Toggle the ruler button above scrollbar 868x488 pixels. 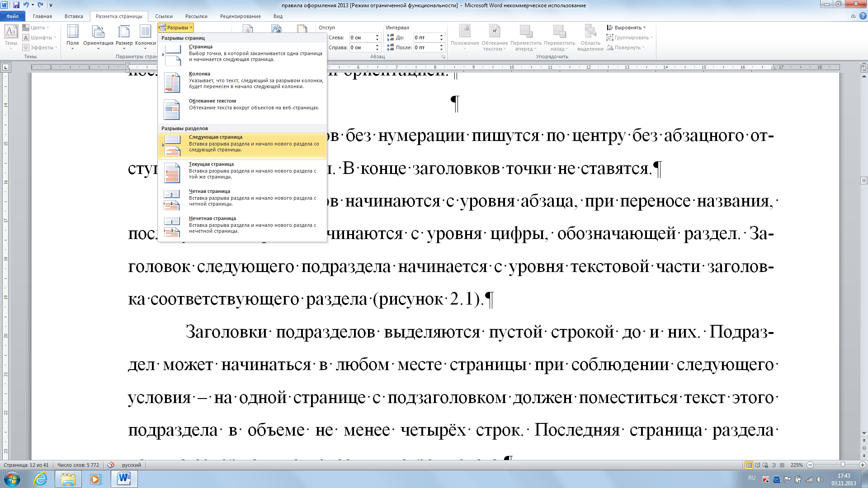(863, 68)
